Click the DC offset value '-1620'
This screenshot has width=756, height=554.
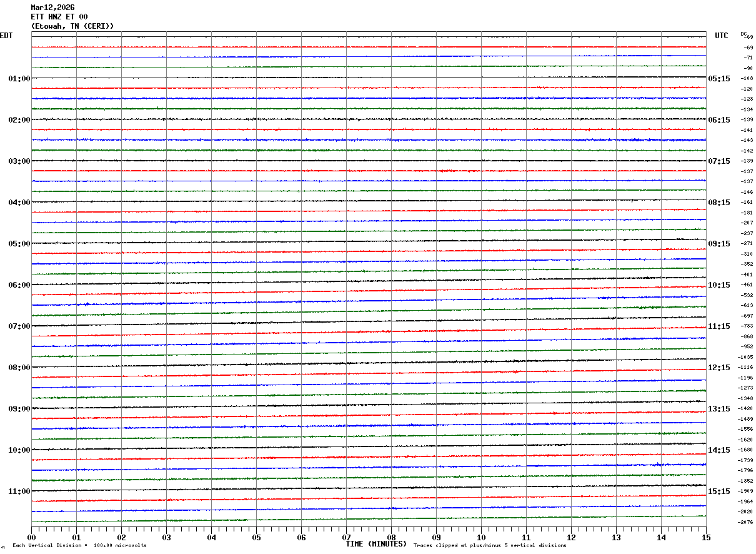(745, 440)
